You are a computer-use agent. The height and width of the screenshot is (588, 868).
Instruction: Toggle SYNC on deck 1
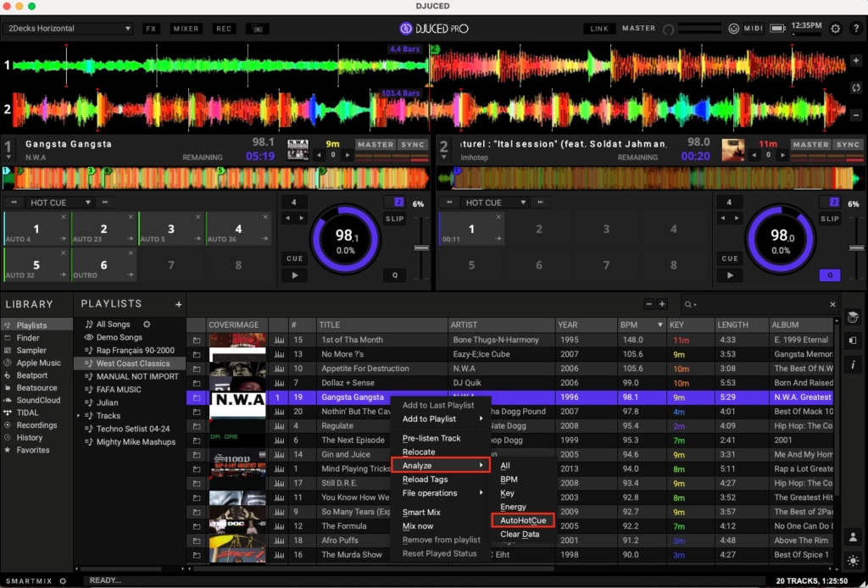[x=413, y=145]
